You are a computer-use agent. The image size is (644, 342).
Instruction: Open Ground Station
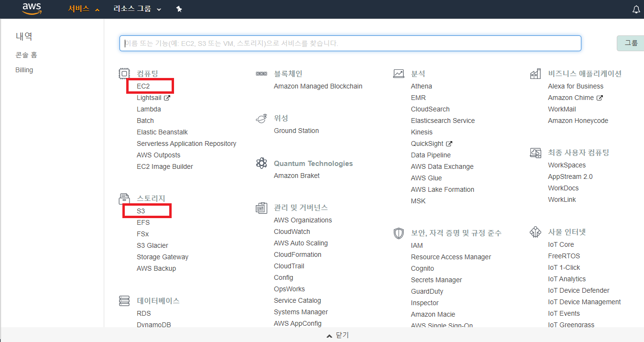pos(296,131)
